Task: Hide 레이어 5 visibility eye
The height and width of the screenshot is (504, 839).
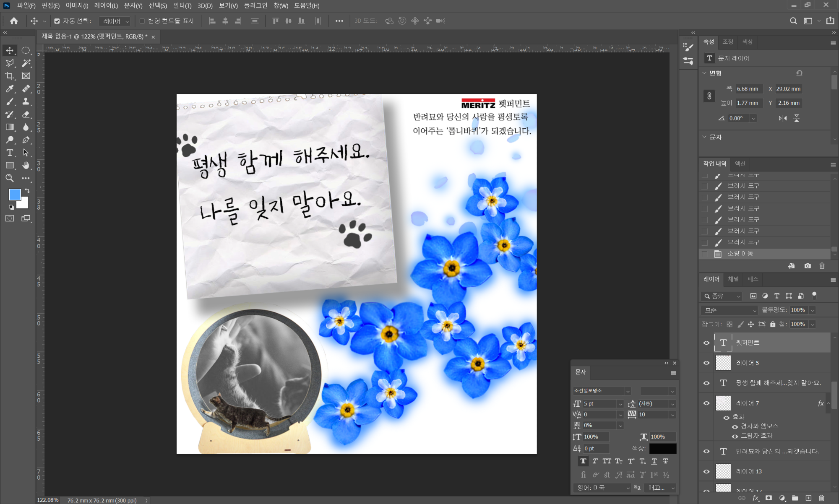Action: (x=706, y=363)
